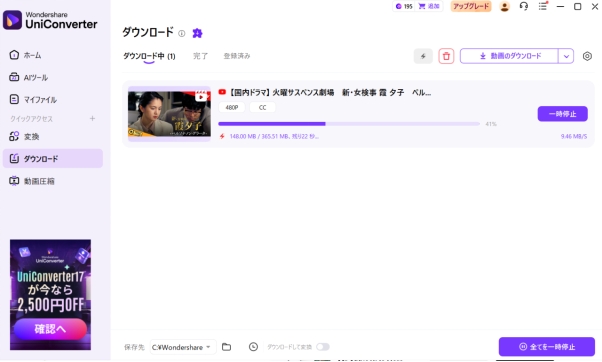Open download settings hexagon gear icon

click(587, 56)
